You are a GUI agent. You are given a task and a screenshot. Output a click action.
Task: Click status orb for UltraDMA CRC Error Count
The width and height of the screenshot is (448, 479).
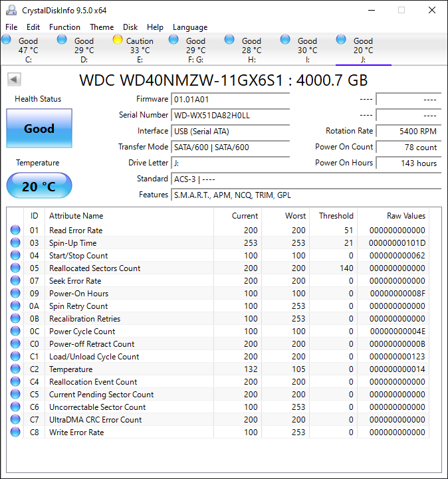(x=15, y=419)
